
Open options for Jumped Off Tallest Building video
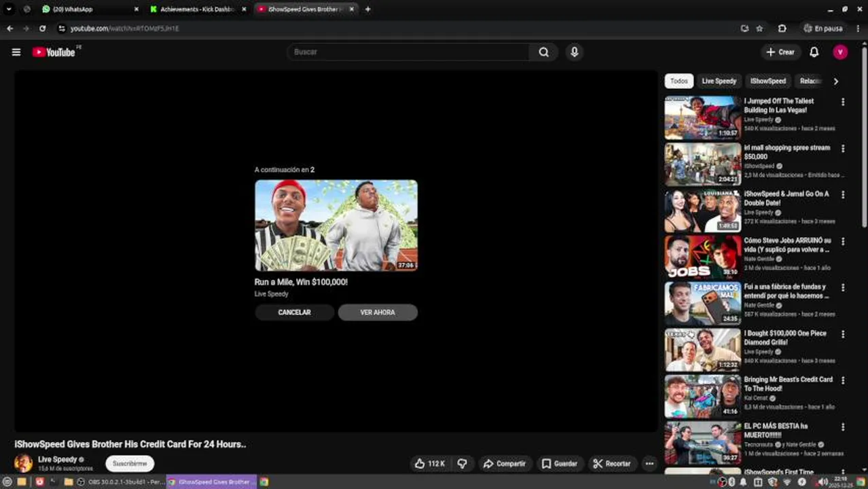coord(843,102)
